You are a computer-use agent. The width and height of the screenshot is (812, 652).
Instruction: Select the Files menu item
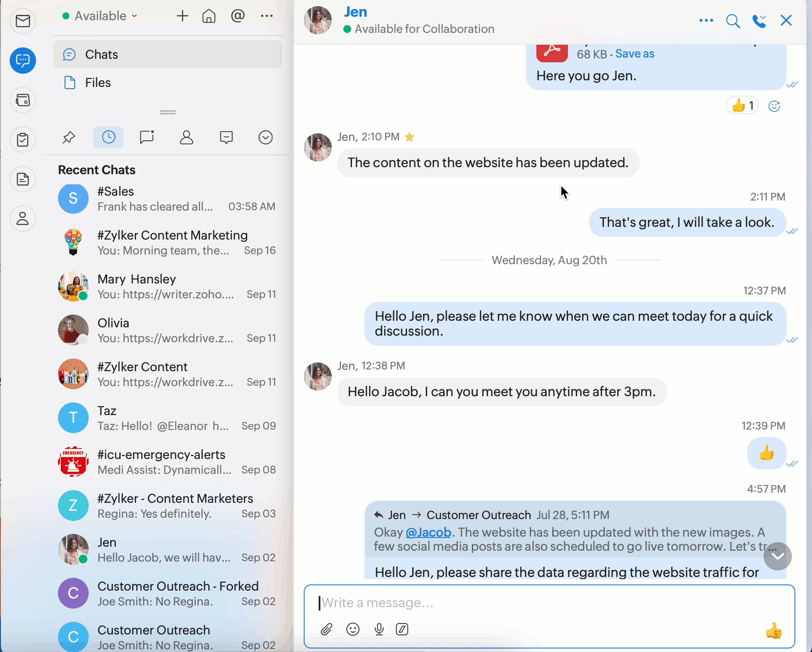point(168,82)
